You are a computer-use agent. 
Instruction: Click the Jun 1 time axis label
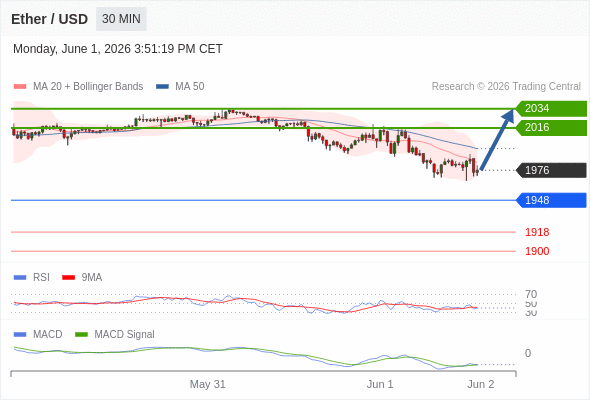(x=380, y=384)
